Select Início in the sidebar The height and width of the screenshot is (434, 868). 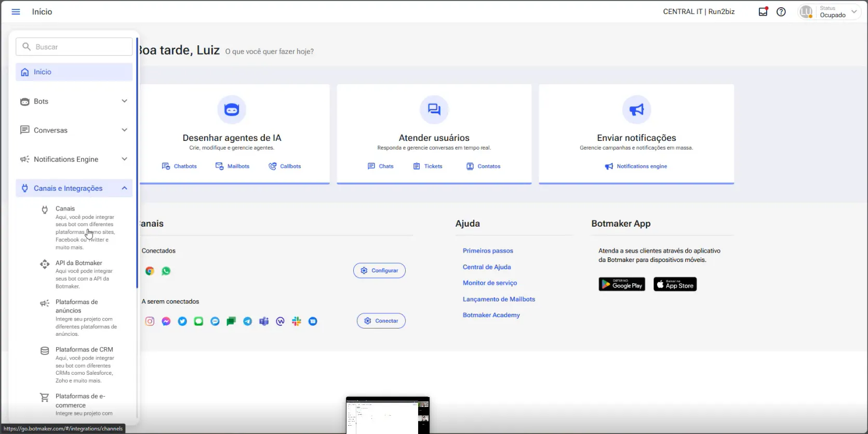click(x=74, y=72)
